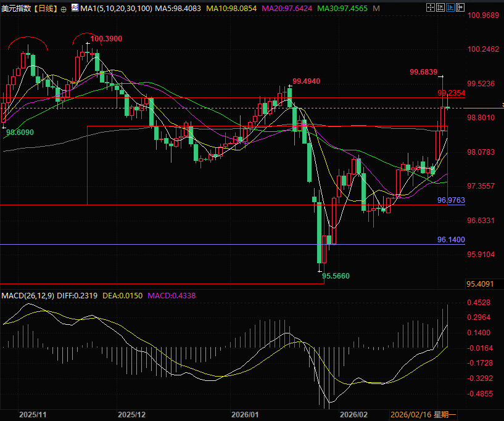Click the 100.3900 peak price marker
Image resolution: width=504 pixels, height=421 pixels.
tap(106, 39)
